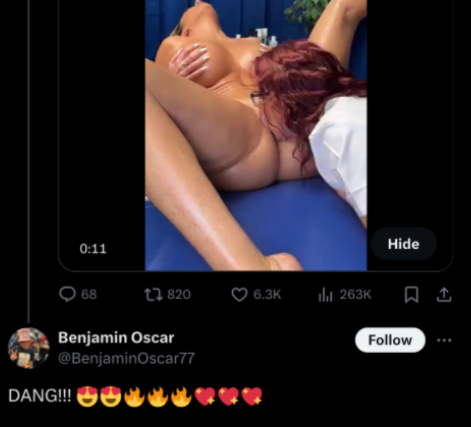The width and height of the screenshot is (471, 427).
Task: Like the post with the heart icon
Action: pyautogui.click(x=239, y=295)
